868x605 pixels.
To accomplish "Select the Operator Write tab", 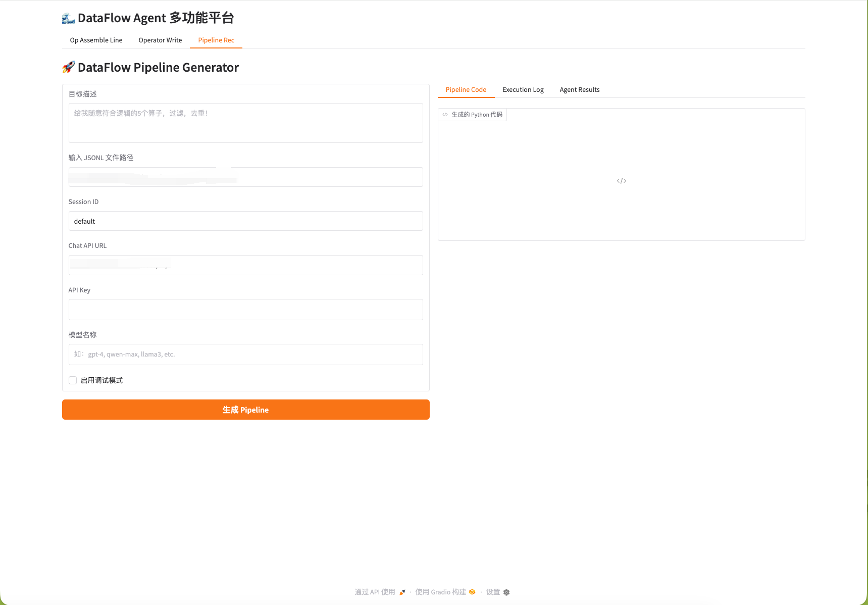I will [160, 40].
